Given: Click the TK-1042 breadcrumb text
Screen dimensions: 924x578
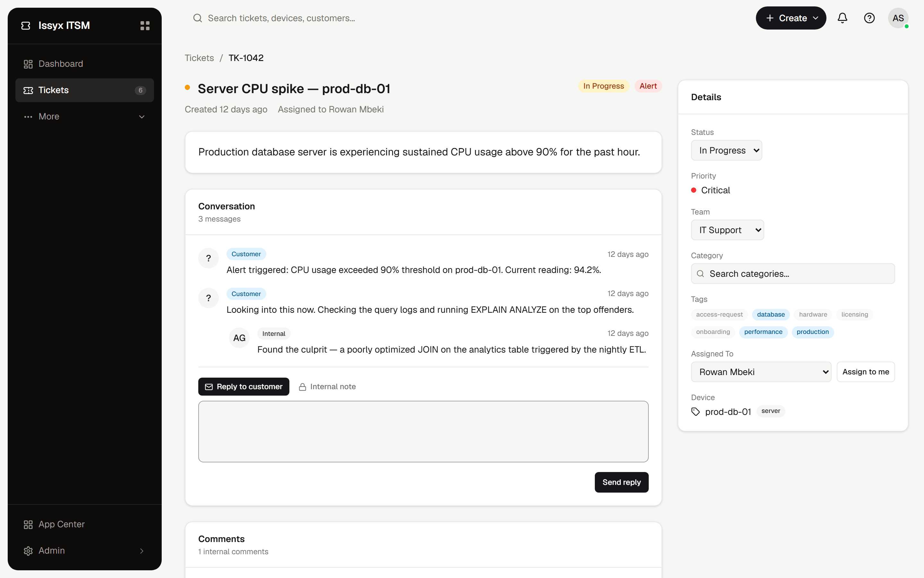Looking at the screenshot, I should tap(246, 58).
